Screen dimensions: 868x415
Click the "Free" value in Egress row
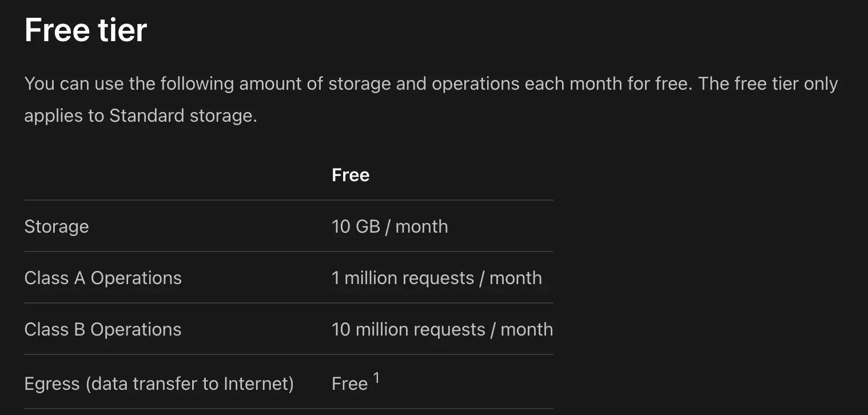click(x=349, y=384)
